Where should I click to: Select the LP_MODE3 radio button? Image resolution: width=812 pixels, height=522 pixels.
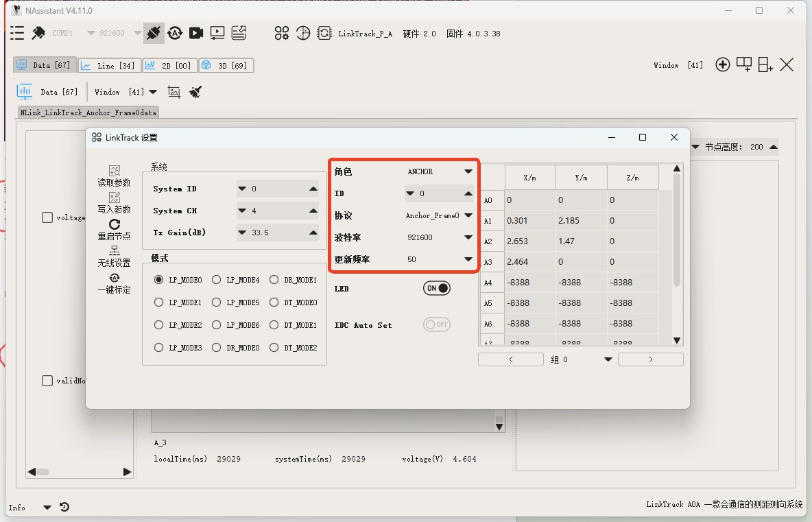[159, 348]
